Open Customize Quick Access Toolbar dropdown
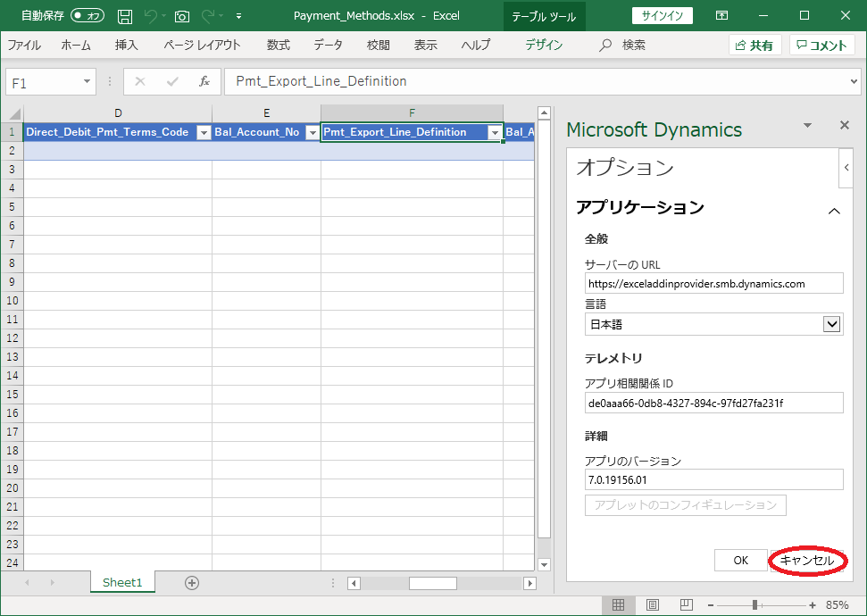The height and width of the screenshot is (616, 867). (x=238, y=17)
